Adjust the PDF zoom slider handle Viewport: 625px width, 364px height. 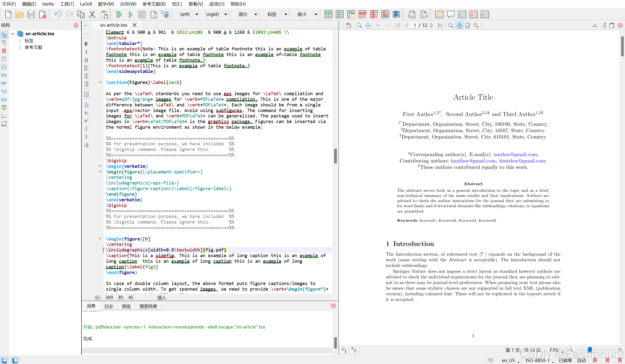(x=590, y=349)
